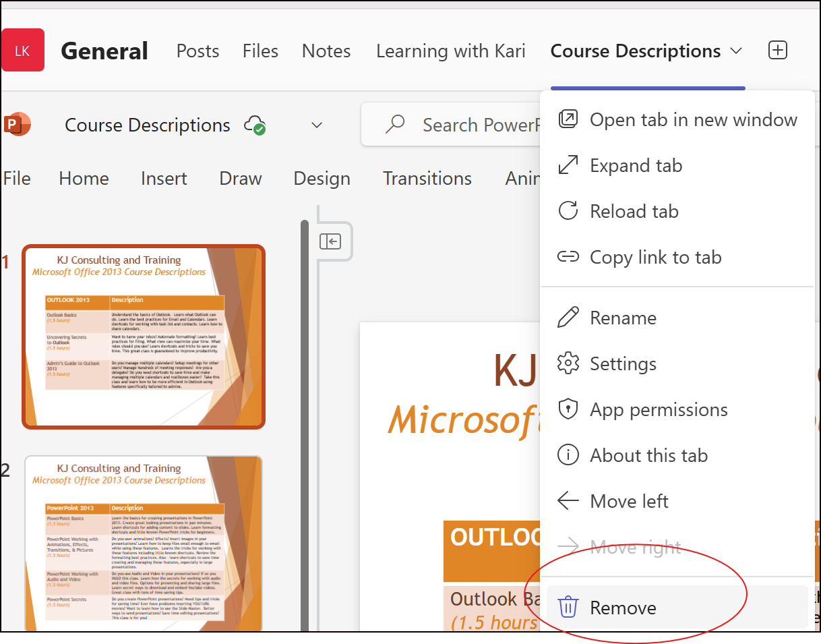
Task: Click the Move left arrow icon
Action: [x=568, y=501]
